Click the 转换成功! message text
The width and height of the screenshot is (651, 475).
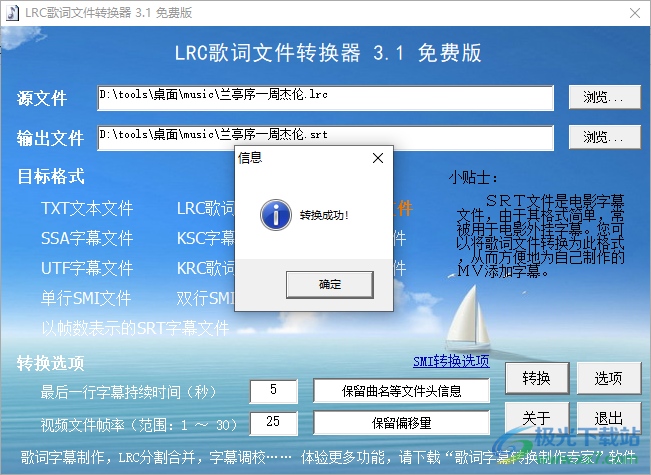(324, 215)
